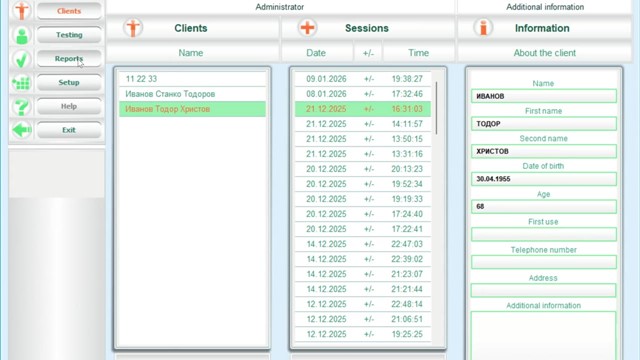Sort clients by the Name column header
640x360 pixels.
tap(191, 53)
